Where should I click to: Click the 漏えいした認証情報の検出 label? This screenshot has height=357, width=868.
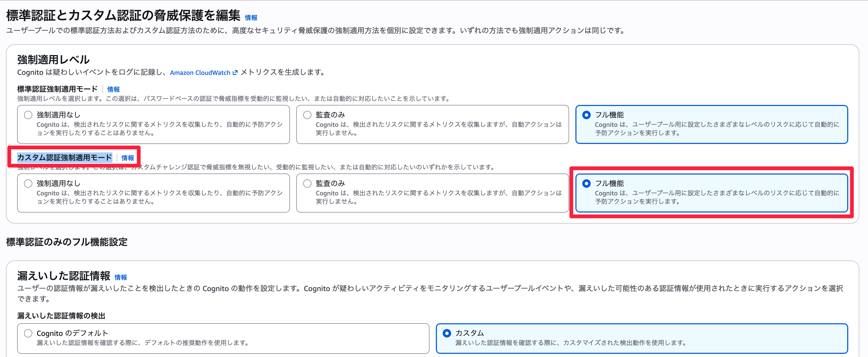[61, 316]
